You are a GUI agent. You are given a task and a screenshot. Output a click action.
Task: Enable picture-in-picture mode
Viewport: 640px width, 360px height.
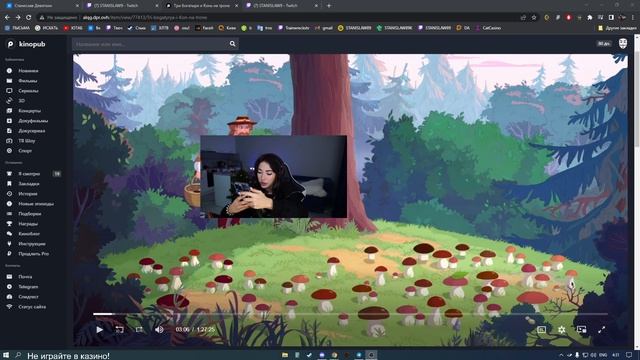tap(582, 329)
